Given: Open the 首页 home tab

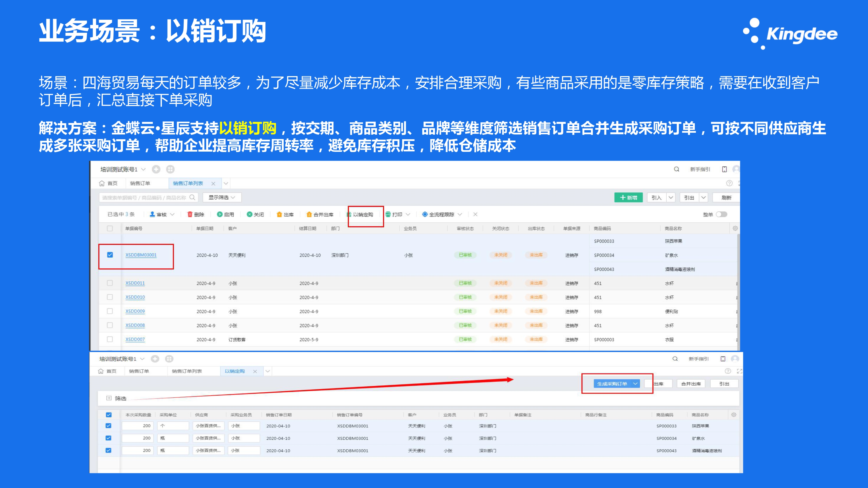Looking at the screenshot, I should pyautogui.click(x=108, y=183).
